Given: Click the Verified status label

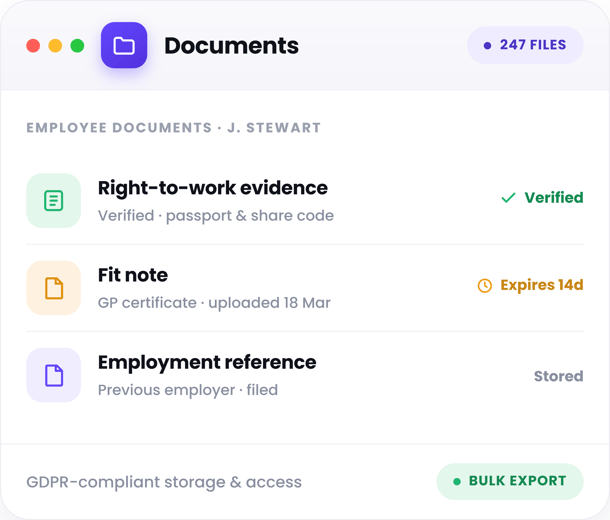Looking at the screenshot, I should pos(554,198).
